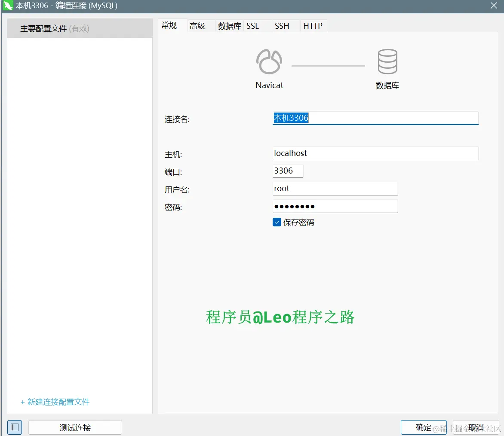Open the 数据库 tab
504x436 pixels.
[x=230, y=26]
